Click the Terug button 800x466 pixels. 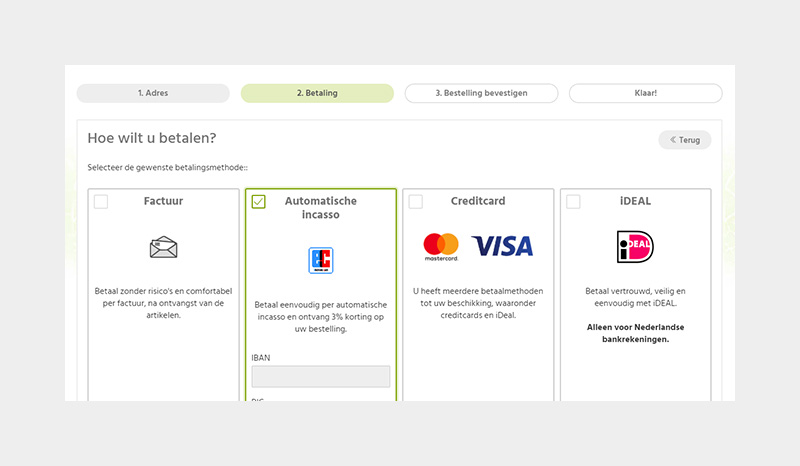point(685,140)
